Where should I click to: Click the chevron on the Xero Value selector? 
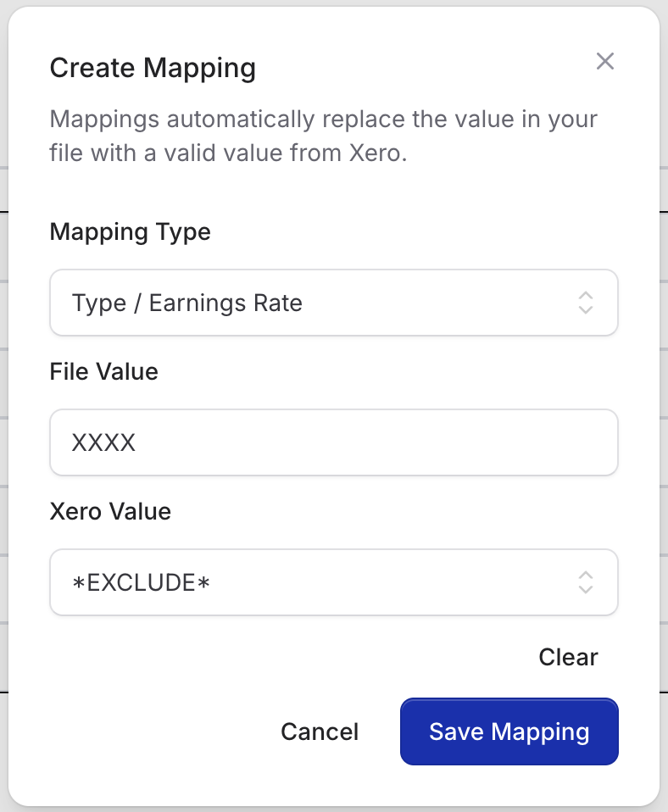coord(586,582)
